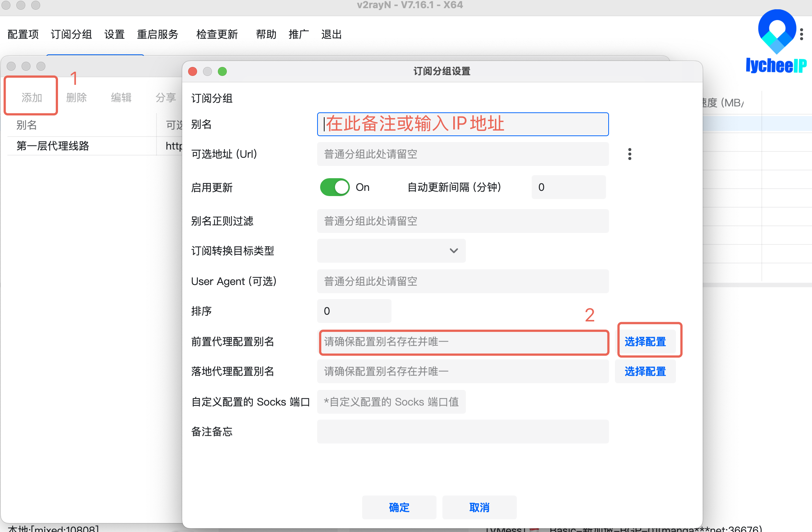The image size is (812, 532).
Task: Click the 排序 number field
Action: (354, 311)
